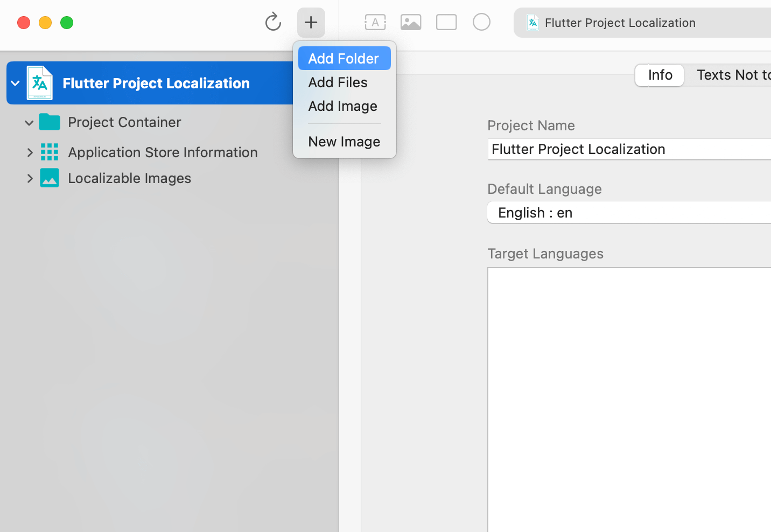Click the Localizable Images picture icon
The width and height of the screenshot is (771, 532).
coord(50,178)
